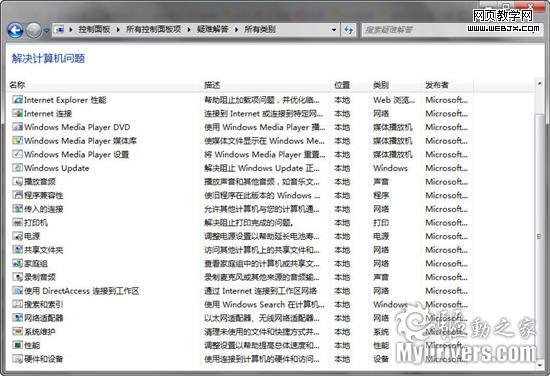Click the Windows Media Player 媒体库 icon
This screenshot has height=376, width=550.
coord(18,141)
